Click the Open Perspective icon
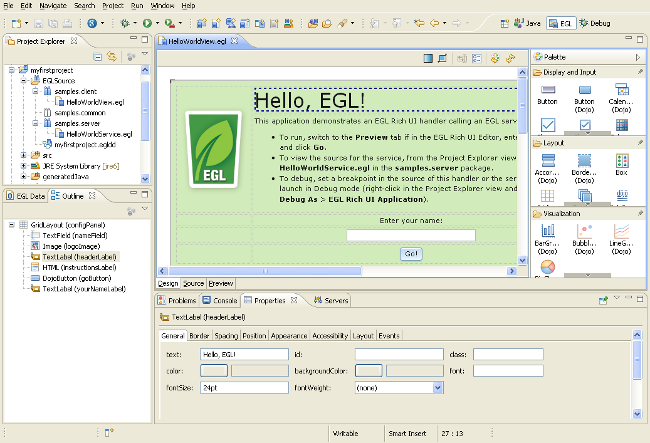Screen dimensions: 650x443 pos(504,24)
